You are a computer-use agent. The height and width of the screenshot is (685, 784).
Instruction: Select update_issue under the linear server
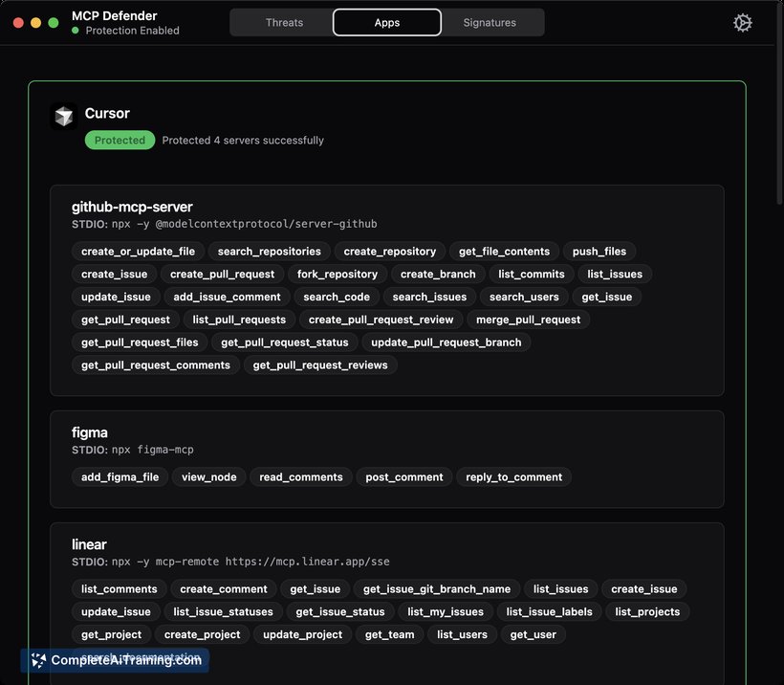tap(116, 612)
